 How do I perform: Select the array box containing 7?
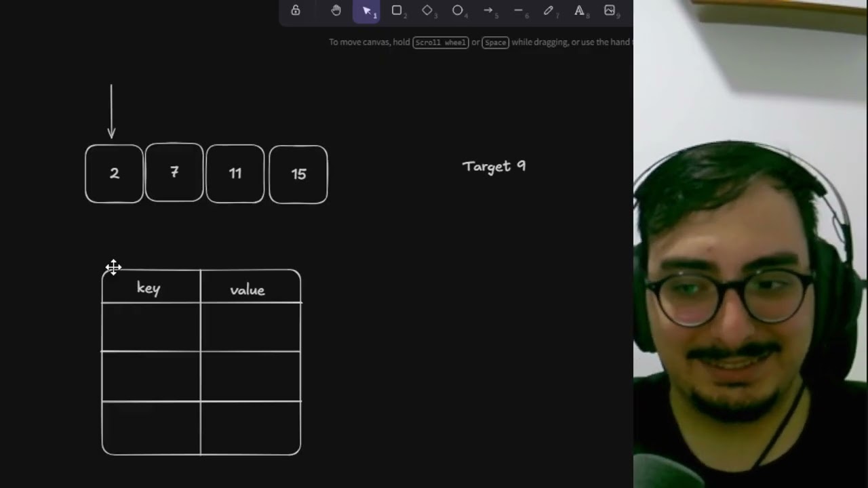pos(174,172)
